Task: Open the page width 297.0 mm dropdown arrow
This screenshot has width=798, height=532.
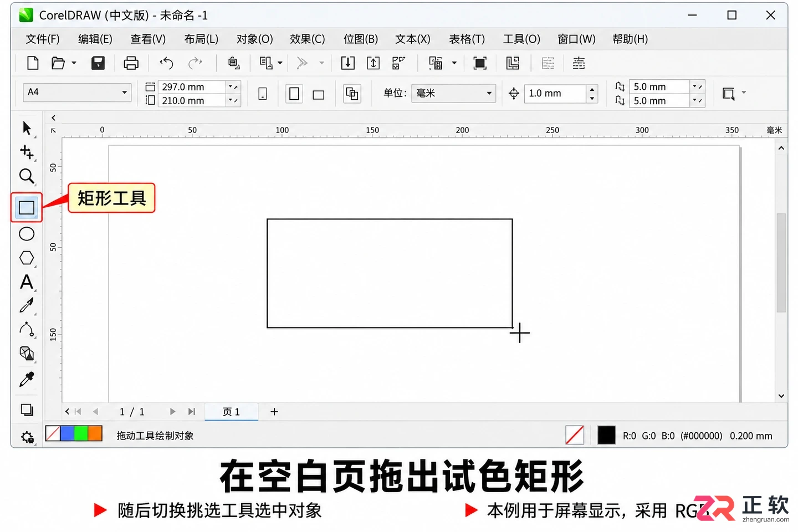Action: (x=233, y=87)
